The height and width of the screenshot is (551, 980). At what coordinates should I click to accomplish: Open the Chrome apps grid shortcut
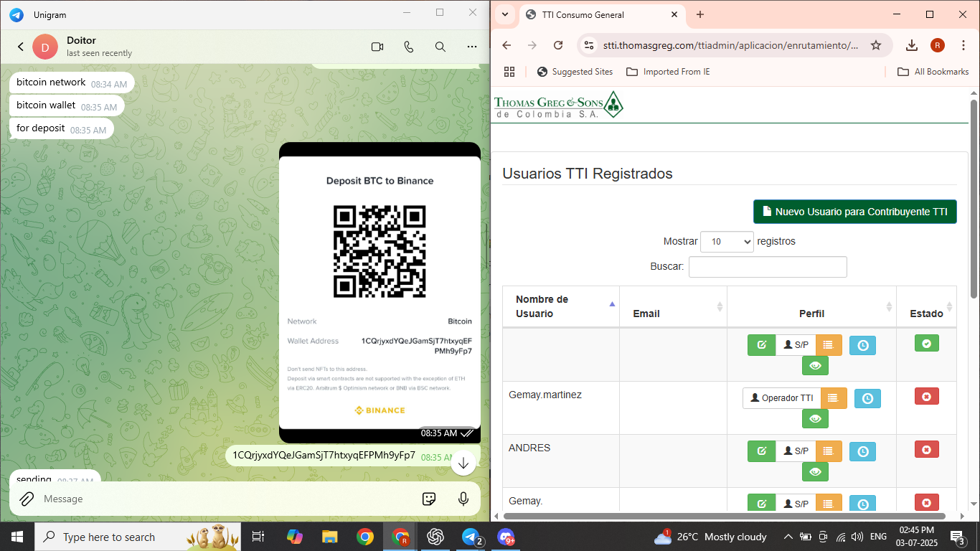click(509, 72)
